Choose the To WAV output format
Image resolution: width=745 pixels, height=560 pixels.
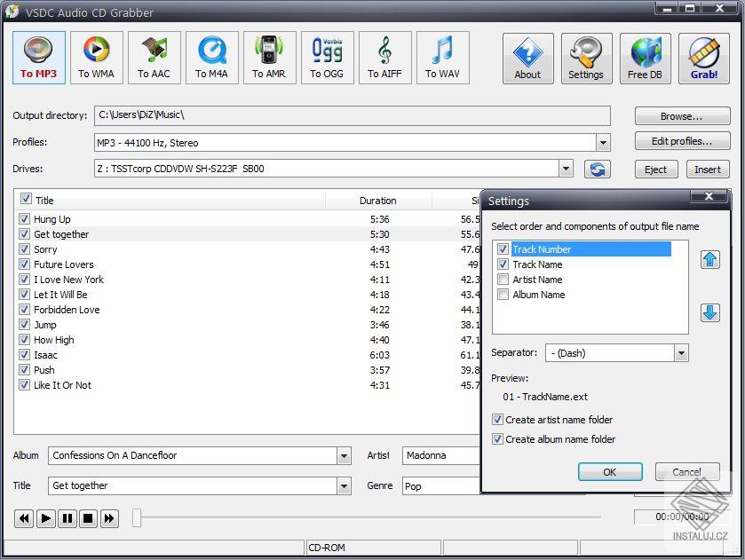click(442, 57)
